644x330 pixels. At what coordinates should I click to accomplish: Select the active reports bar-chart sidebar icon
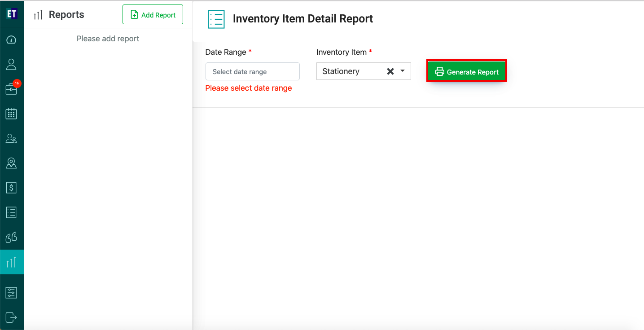[12, 262]
